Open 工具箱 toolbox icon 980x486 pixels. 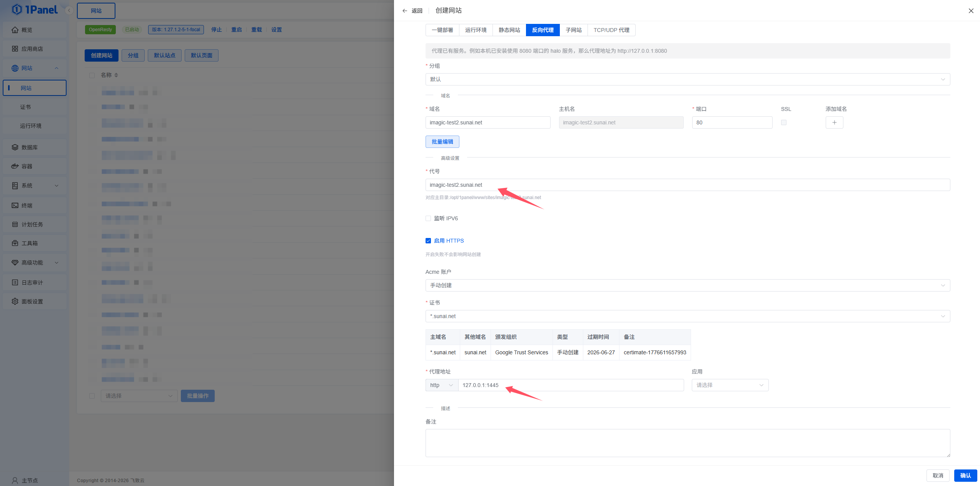pyautogui.click(x=15, y=243)
